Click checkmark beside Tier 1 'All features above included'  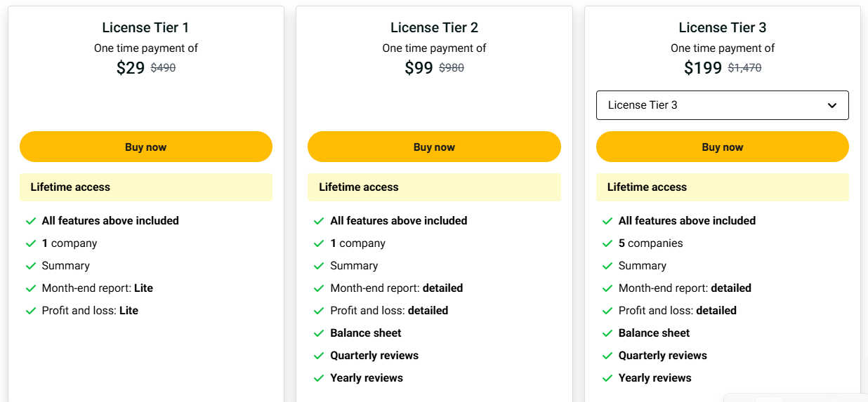click(x=31, y=221)
